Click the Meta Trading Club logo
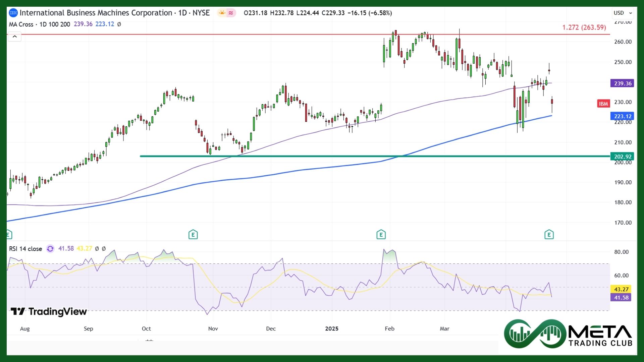 click(x=569, y=334)
